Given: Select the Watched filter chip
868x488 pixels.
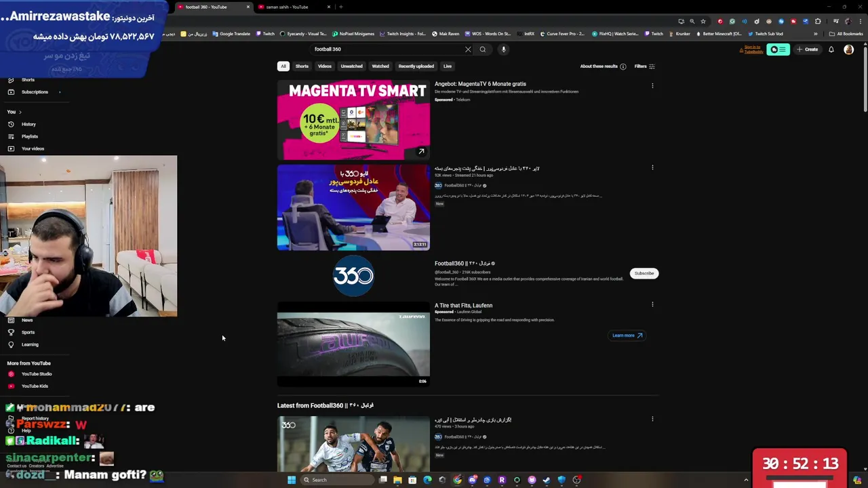Looking at the screenshot, I should click(380, 66).
